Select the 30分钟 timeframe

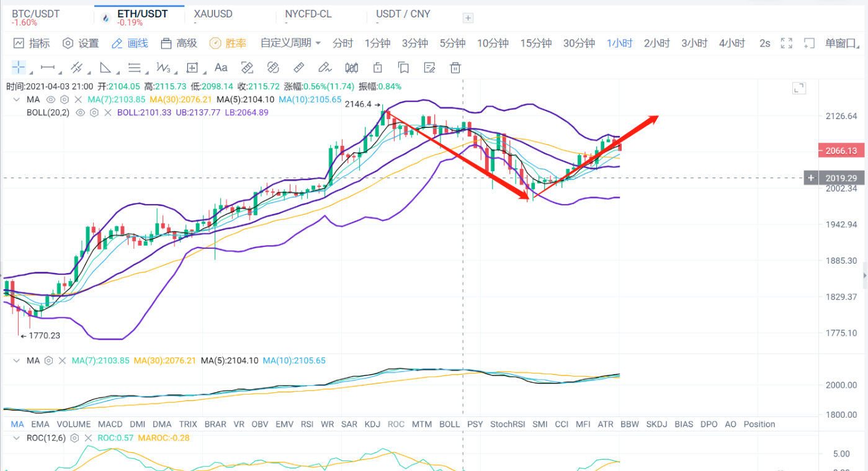coord(579,43)
